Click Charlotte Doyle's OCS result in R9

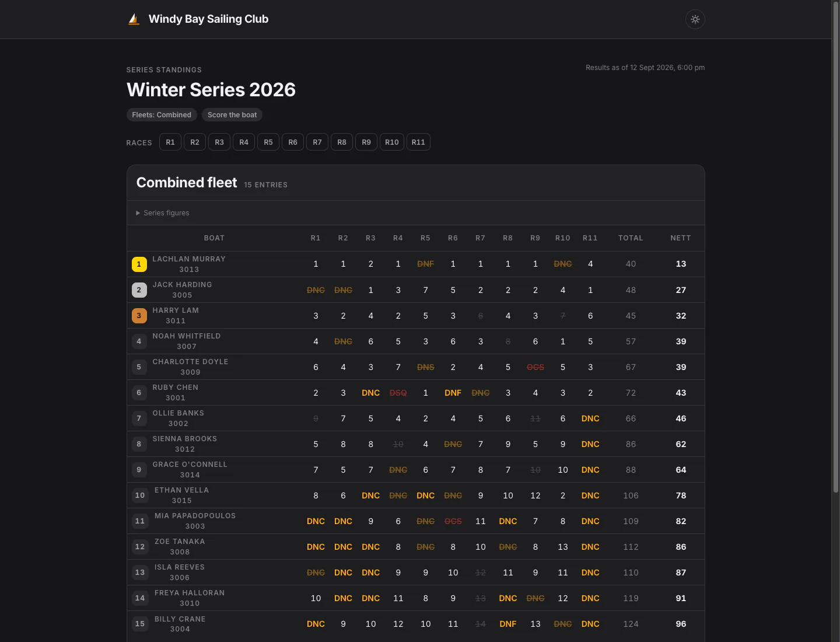tap(535, 367)
